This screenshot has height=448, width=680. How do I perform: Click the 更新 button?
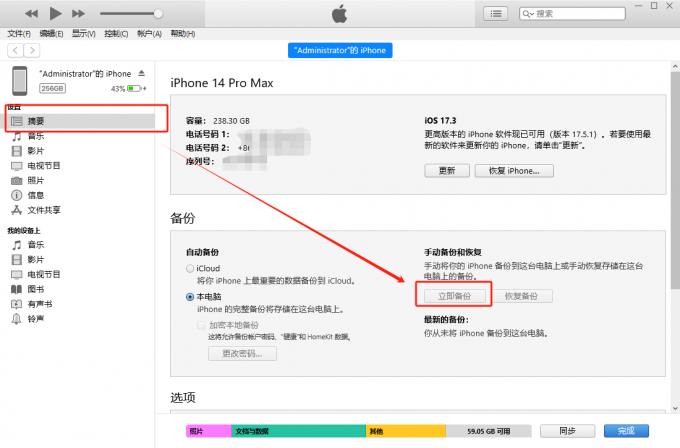(447, 171)
